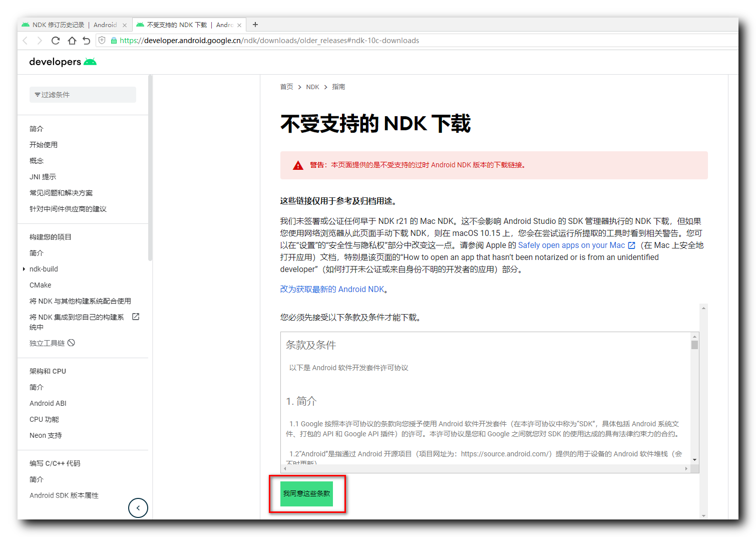Click external link icon after Safely open apps
756x537 pixels.
632,245
